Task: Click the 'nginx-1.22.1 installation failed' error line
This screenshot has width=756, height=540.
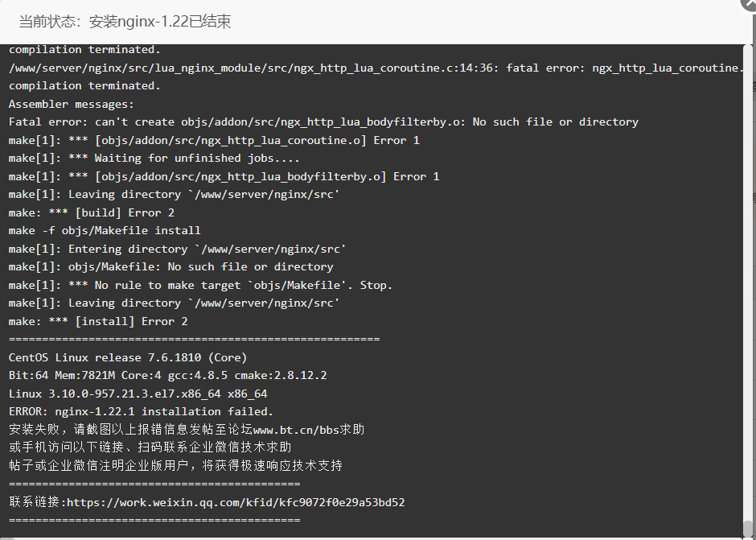Action: [x=141, y=411]
